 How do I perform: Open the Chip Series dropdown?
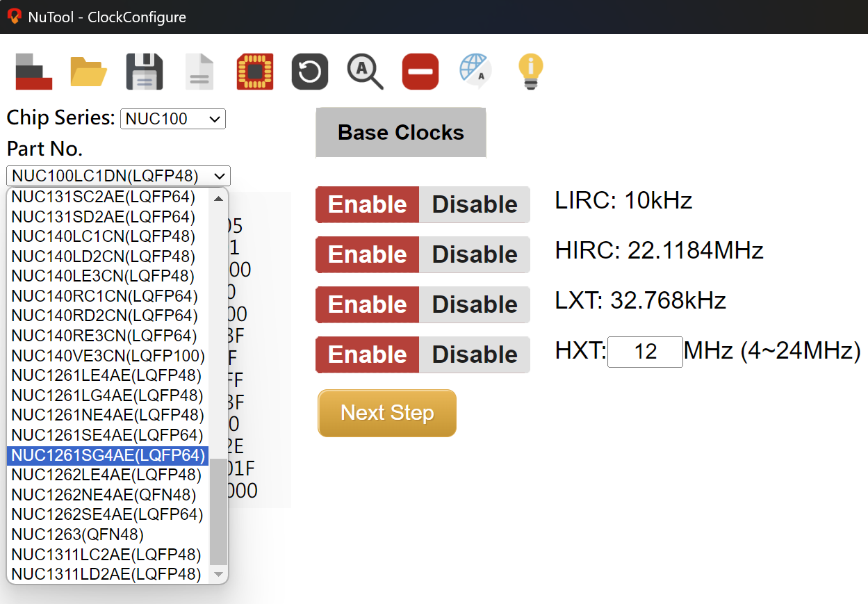pyautogui.click(x=173, y=119)
